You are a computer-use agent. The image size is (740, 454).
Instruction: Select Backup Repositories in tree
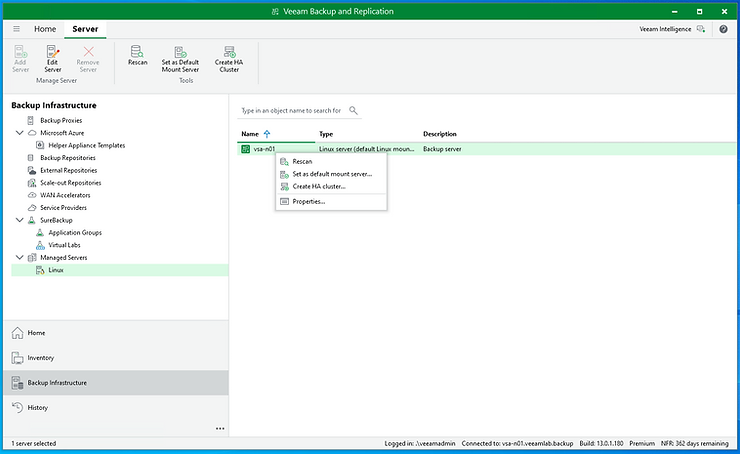(x=68, y=158)
